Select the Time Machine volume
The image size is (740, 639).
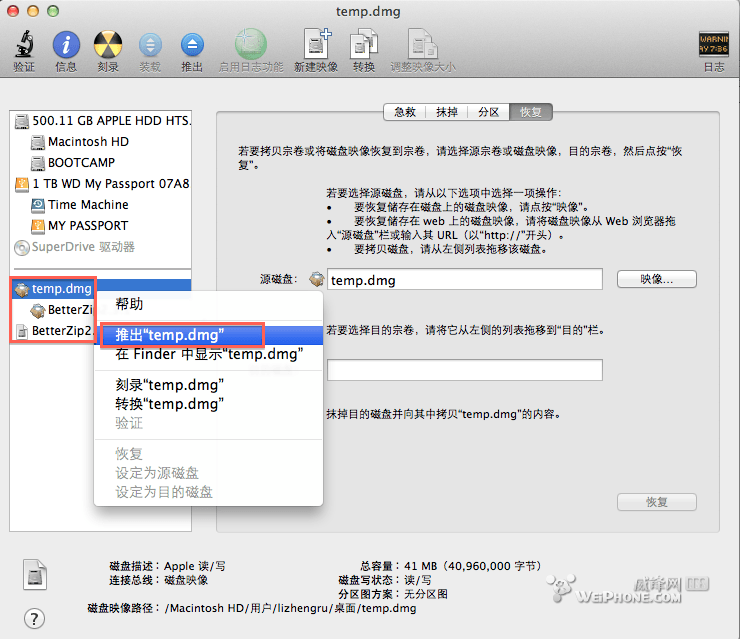[x=88, y=205]
